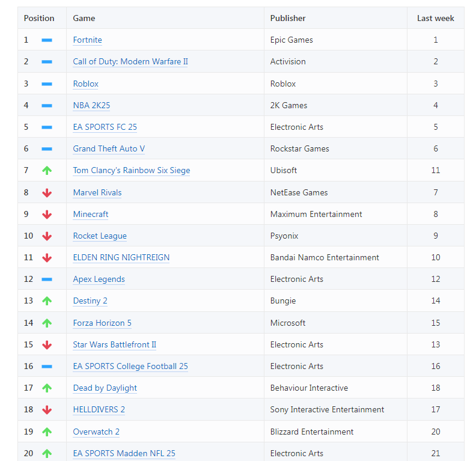Viewport: 476px width, 461px height.
Task: Click unchanged dash icon in EA SPORTS FC 25 row
Action: click(47, 127)
